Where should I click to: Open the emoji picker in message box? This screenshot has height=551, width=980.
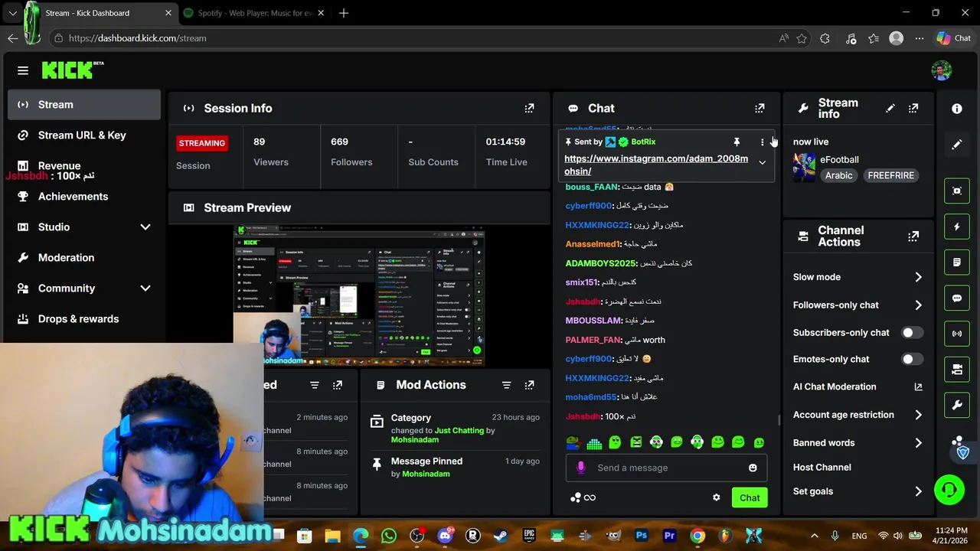(x=753, y=468)
